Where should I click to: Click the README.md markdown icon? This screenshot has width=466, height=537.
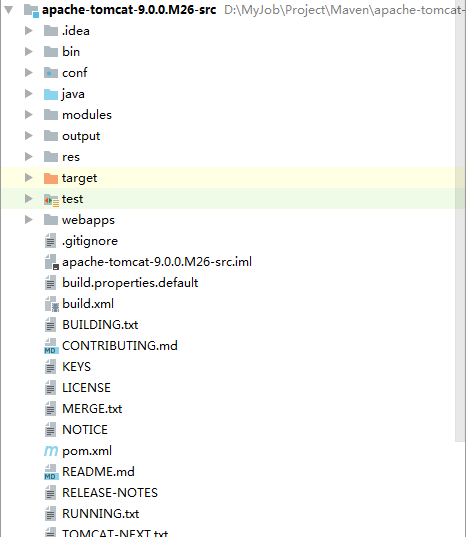[x=51, y=472]
